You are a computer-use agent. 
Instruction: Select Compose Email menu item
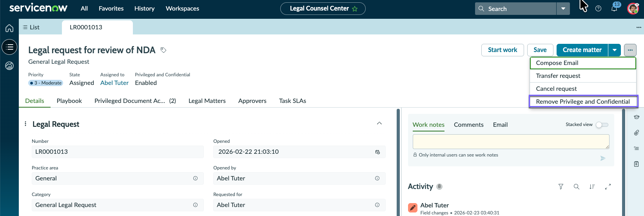(583, 63)
